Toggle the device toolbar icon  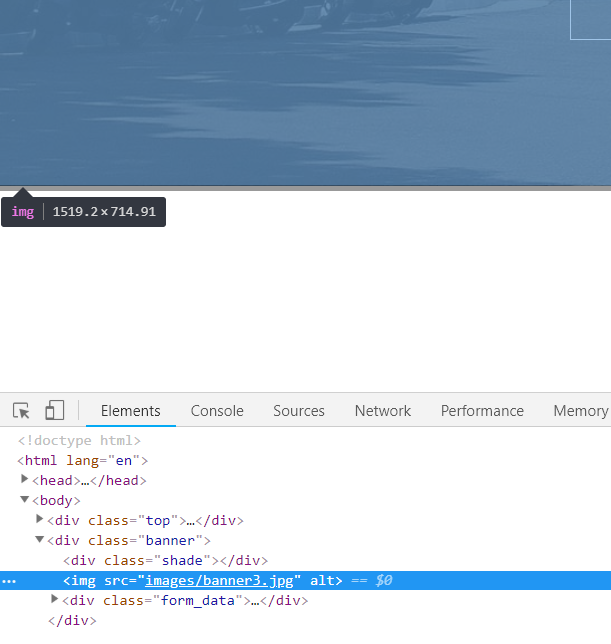pyautogui.click(x=55, y=410)
